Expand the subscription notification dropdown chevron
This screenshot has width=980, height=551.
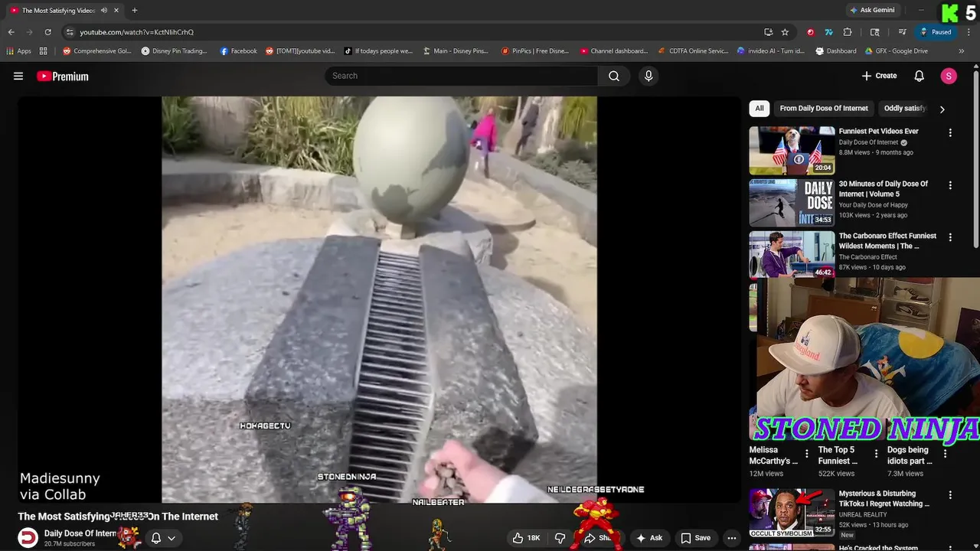click(171, 538)
